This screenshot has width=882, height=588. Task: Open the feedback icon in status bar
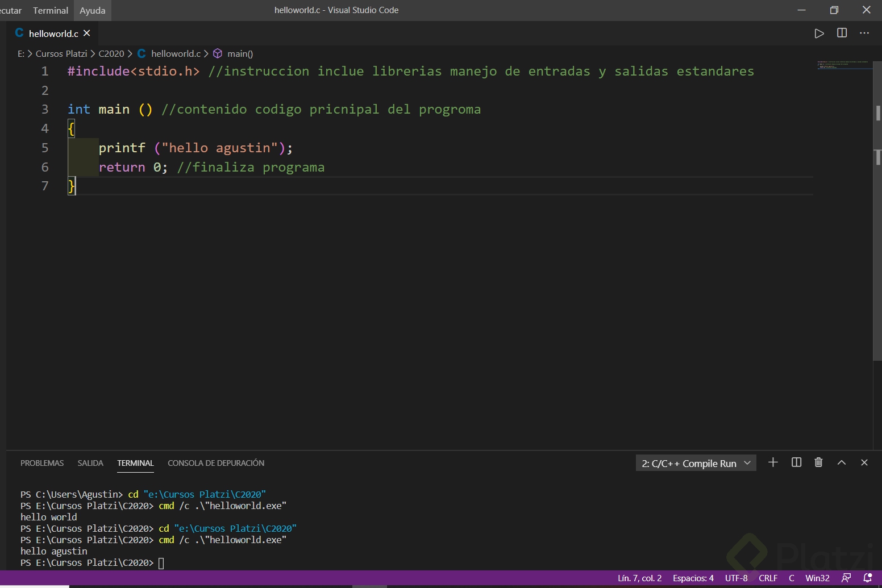coord(846,578)
